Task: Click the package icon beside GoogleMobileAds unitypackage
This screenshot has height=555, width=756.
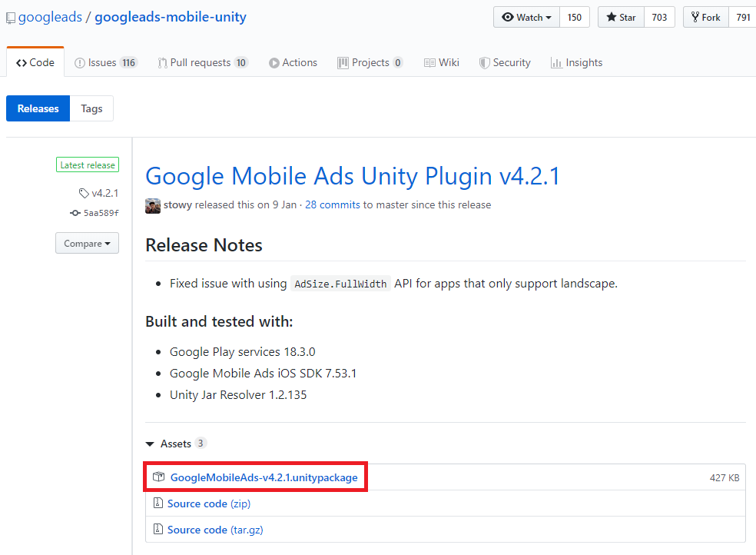Action: click(x=158, y=477)
